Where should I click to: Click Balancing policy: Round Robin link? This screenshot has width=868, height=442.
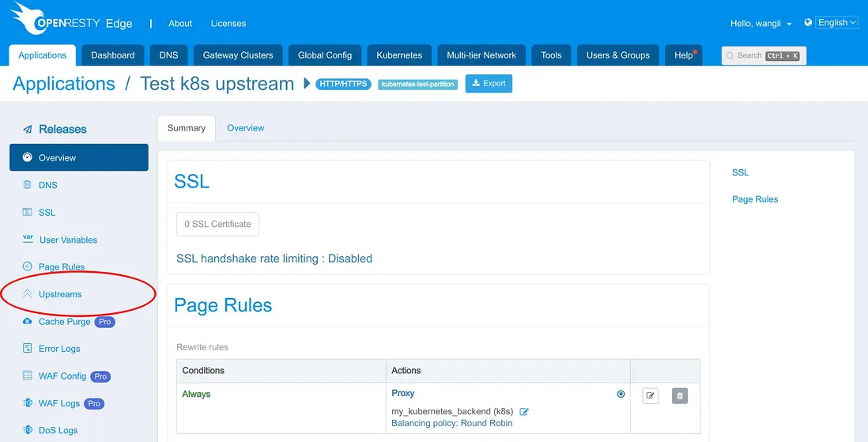click(451, 423)
